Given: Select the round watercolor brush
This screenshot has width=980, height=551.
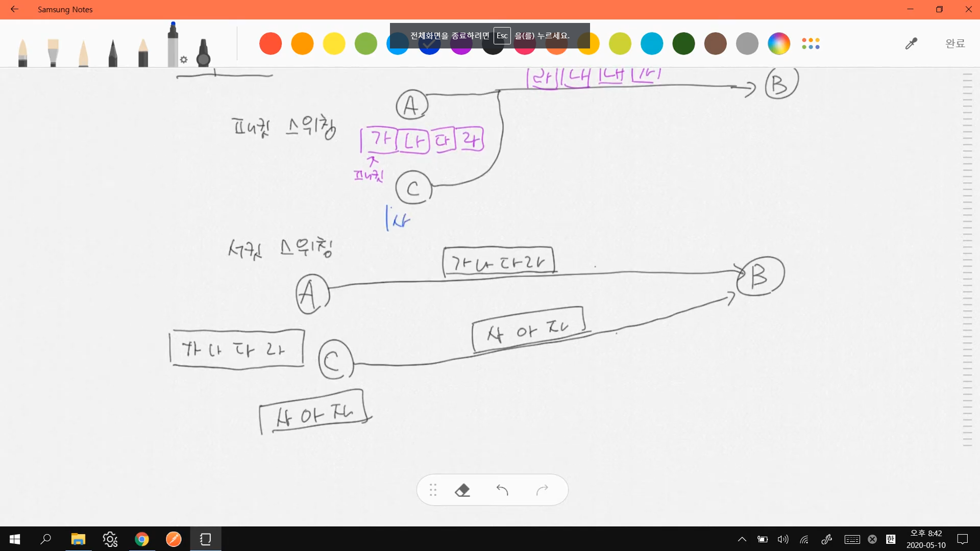Looking at the screenshot, I should coord(22,53).
